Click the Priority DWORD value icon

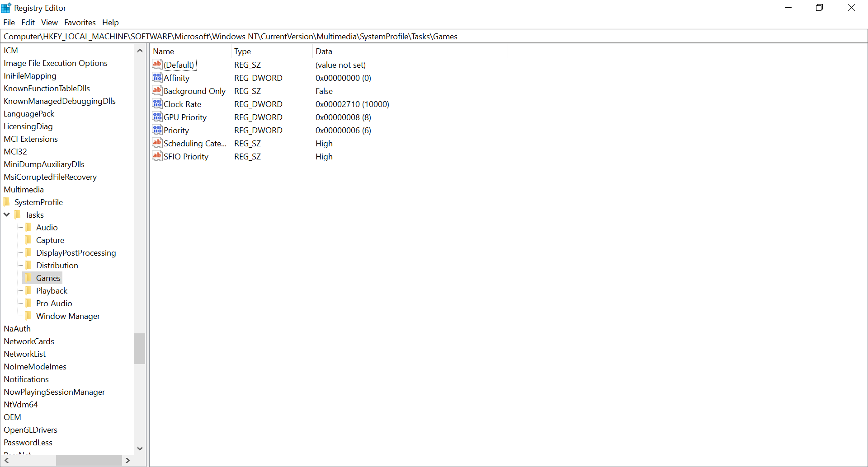coord(157,130)
